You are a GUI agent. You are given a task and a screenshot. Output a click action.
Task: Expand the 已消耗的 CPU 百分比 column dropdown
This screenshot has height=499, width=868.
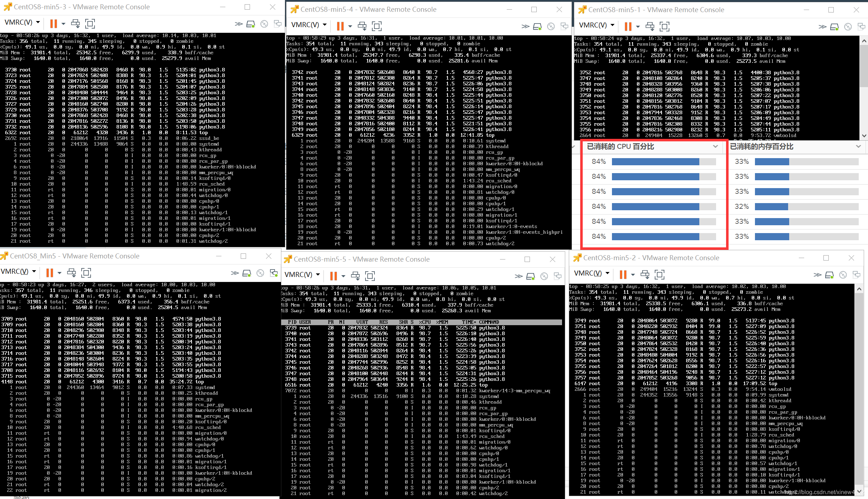tap(715, 147)
